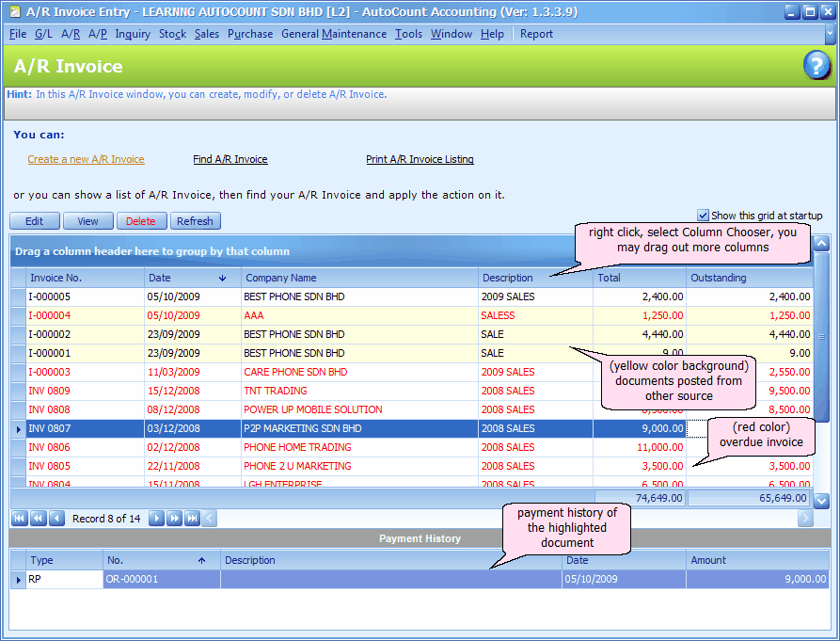Select OR-000001 payment history cell
This screenshot has width=840, height=641.
coord(161,579)
